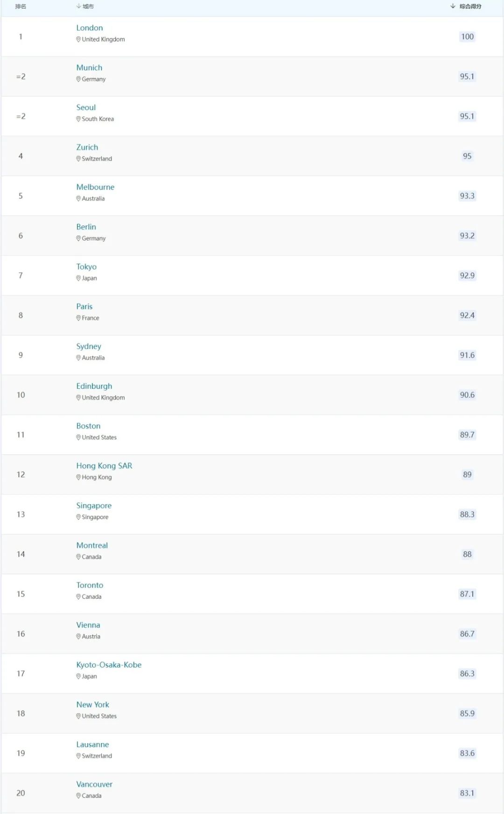504x814 pixels.
Task: Open the Hong Kong SAR link
Action: (104, 466)
